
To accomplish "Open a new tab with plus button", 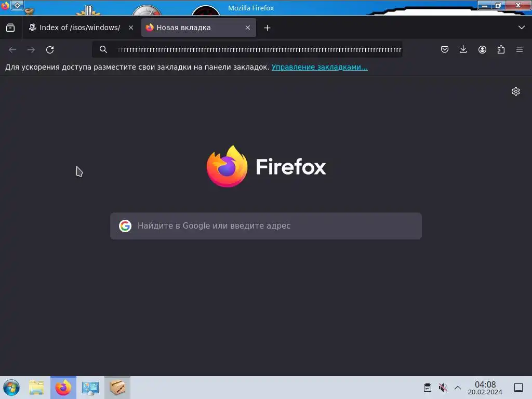I will pos(268,28).
